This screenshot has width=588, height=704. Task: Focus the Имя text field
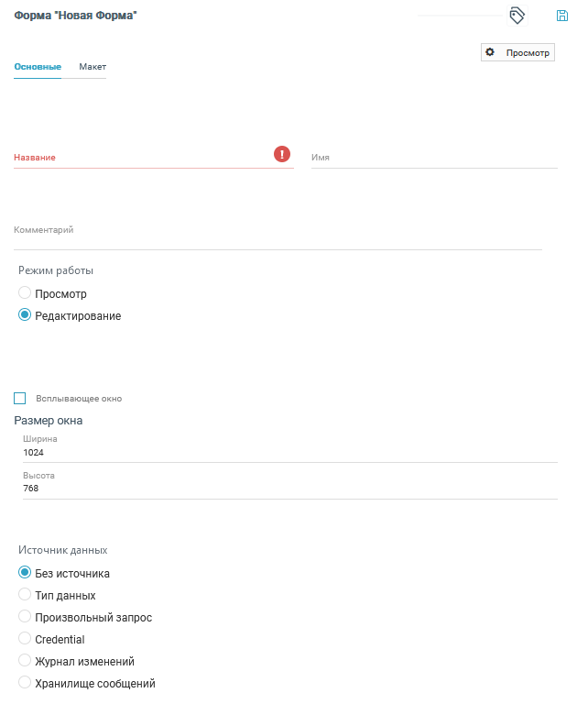[433, 158]
